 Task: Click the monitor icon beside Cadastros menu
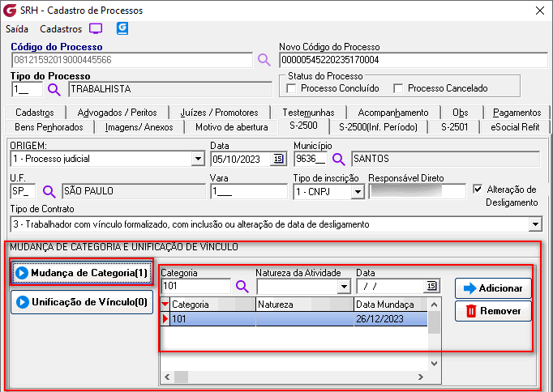(x=96, y=28)
